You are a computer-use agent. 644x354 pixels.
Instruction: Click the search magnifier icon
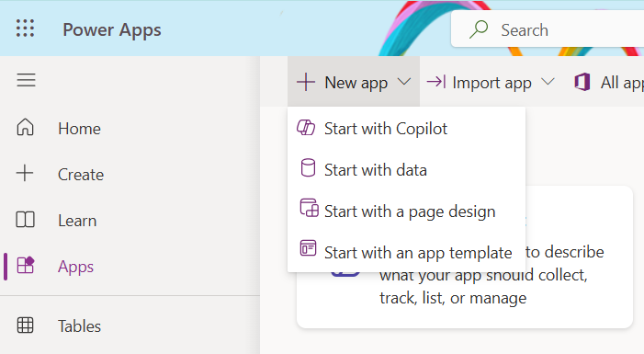pyautogui.click(x=479, y=29)
